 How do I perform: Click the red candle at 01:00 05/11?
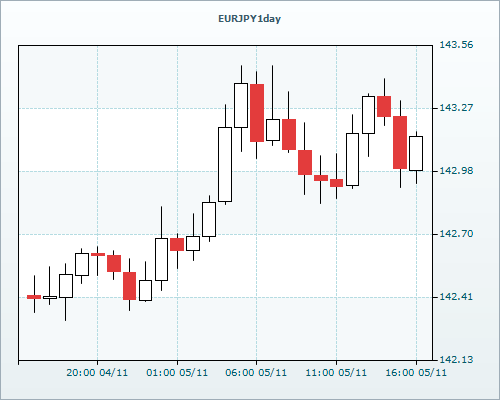click(177, 244)
